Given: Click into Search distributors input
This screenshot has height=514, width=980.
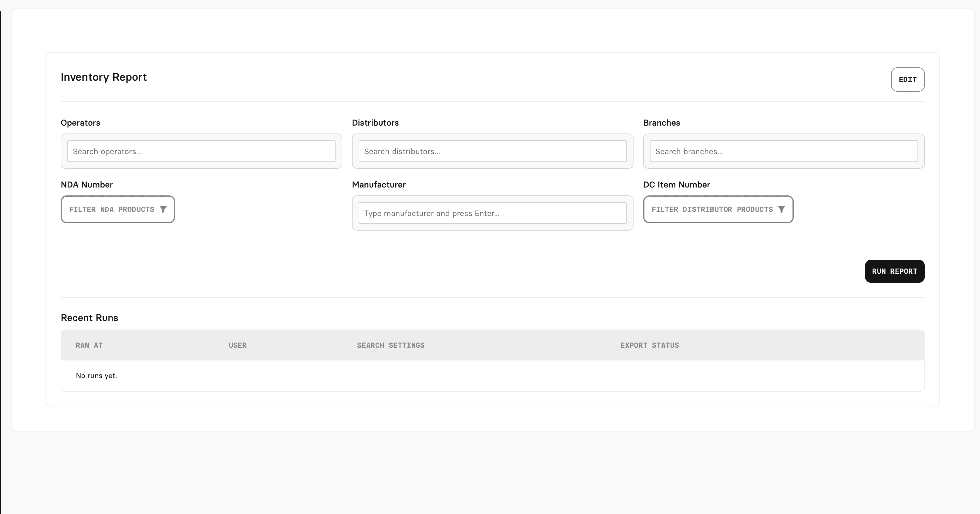Looking at the screenshot, I should [492, 151].
